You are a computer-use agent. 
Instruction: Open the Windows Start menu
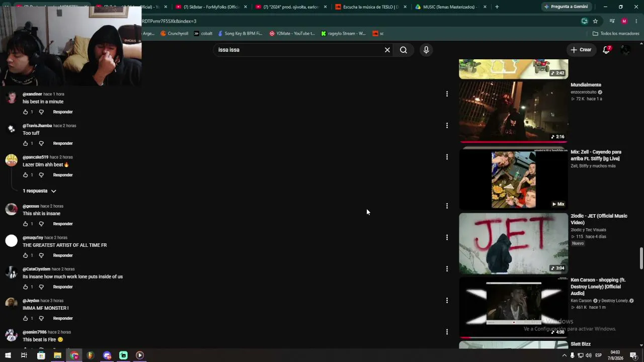(8, 355)
